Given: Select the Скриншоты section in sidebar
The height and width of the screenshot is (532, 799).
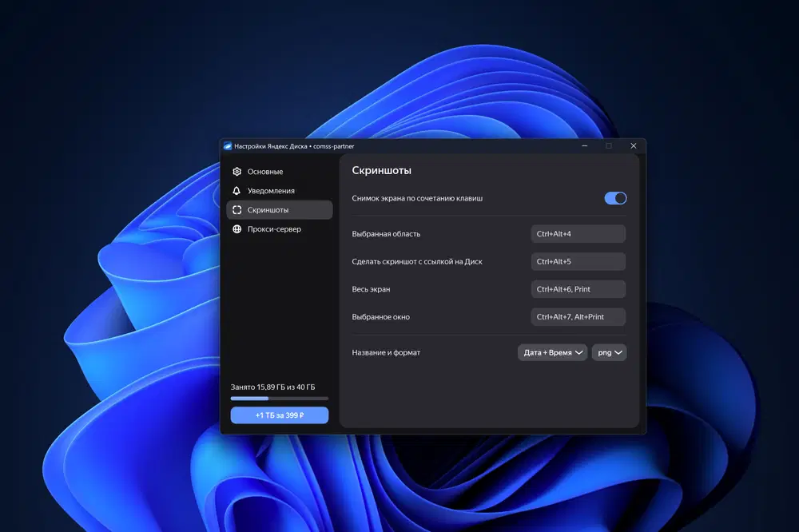Looking at the screenshot, I should pos(279,210).
